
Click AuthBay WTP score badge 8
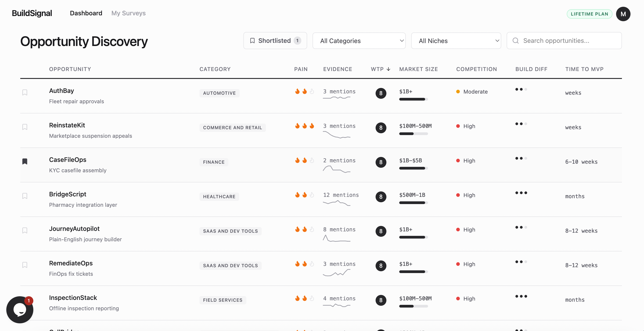pyautogui.click(x=381, y=93)
